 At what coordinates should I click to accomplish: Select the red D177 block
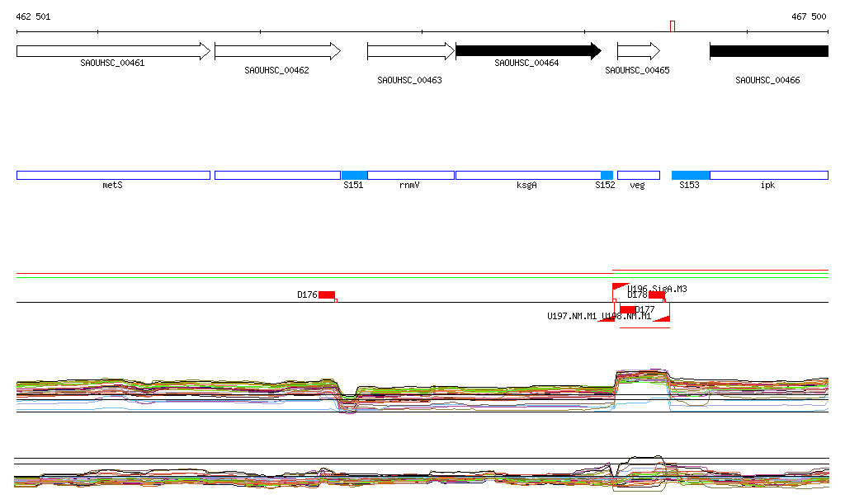(x=628, y=309)
